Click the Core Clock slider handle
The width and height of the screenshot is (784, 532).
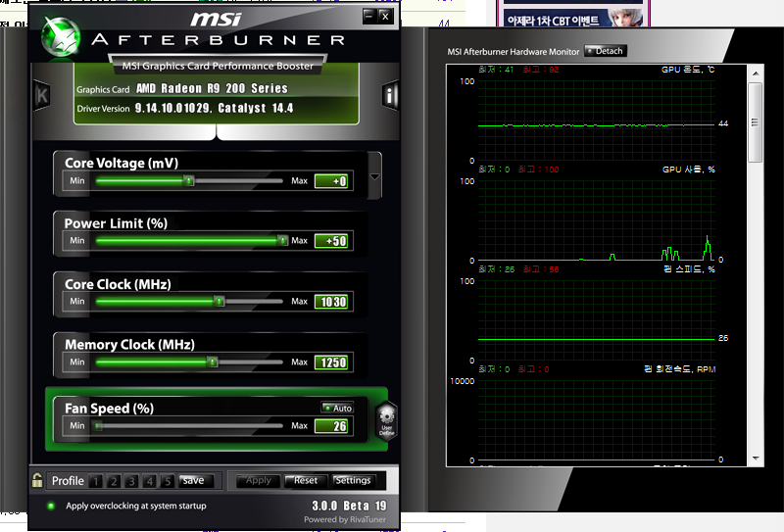(220, 302)
